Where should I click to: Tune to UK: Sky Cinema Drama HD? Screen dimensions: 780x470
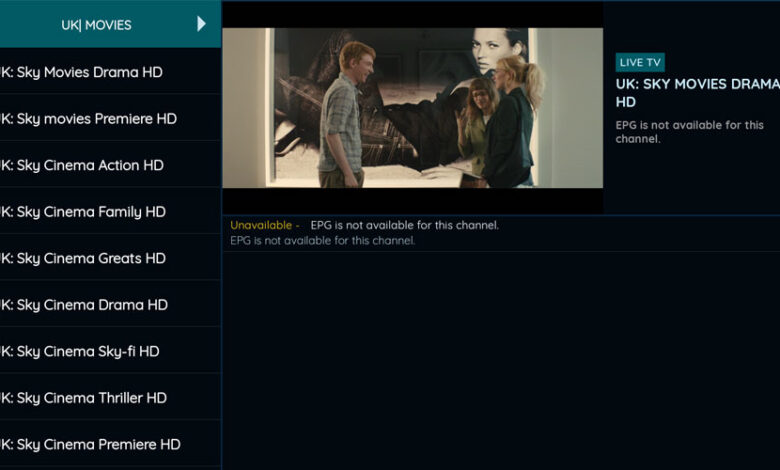pyautogui.click(x=110, y=304)
